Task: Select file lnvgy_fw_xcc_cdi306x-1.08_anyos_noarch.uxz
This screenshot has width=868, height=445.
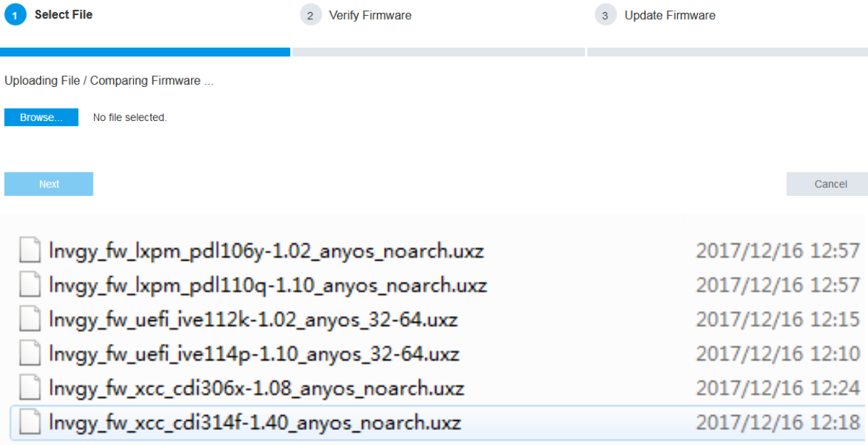Action: 257,388
